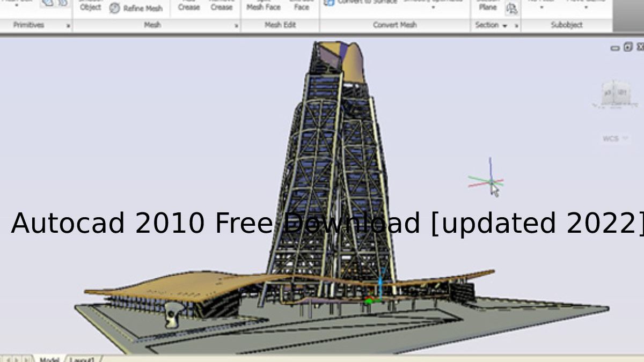Click the Remove Crease tool
This screenshot has height=362, width=644.
point(222,5)
